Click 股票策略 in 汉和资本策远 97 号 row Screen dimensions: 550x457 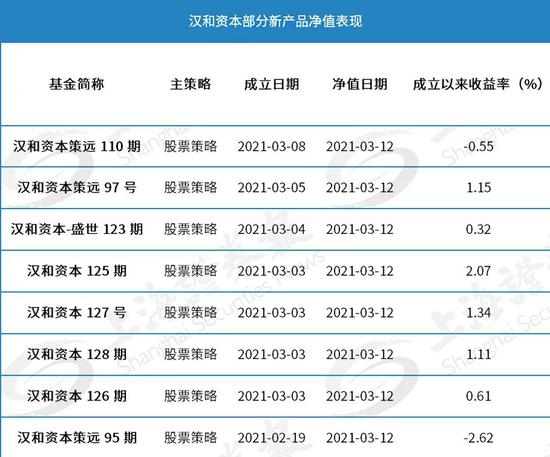190,188
